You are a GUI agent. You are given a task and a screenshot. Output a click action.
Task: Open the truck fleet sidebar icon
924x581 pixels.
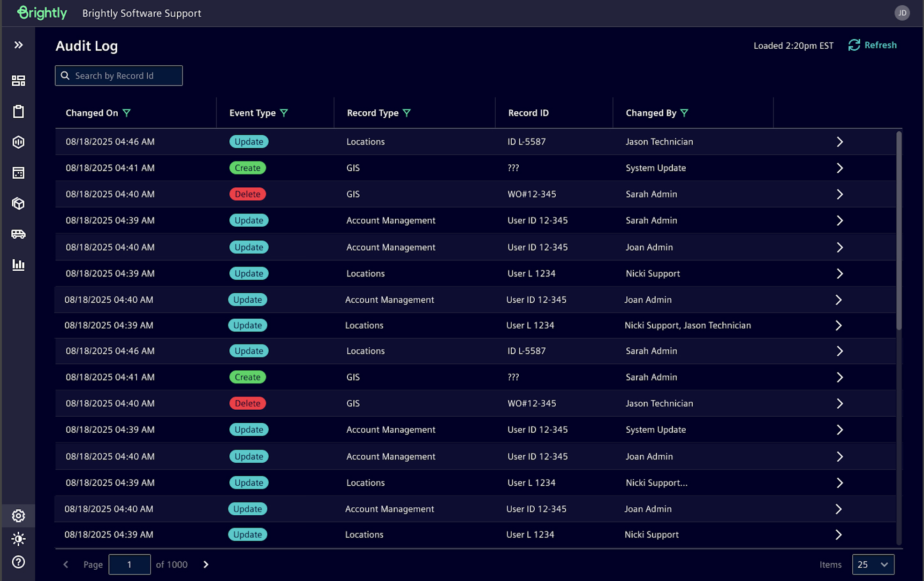[18, 234]
